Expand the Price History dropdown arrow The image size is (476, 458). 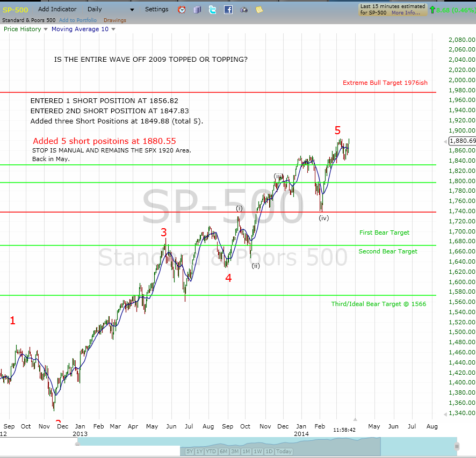(46, 29)
